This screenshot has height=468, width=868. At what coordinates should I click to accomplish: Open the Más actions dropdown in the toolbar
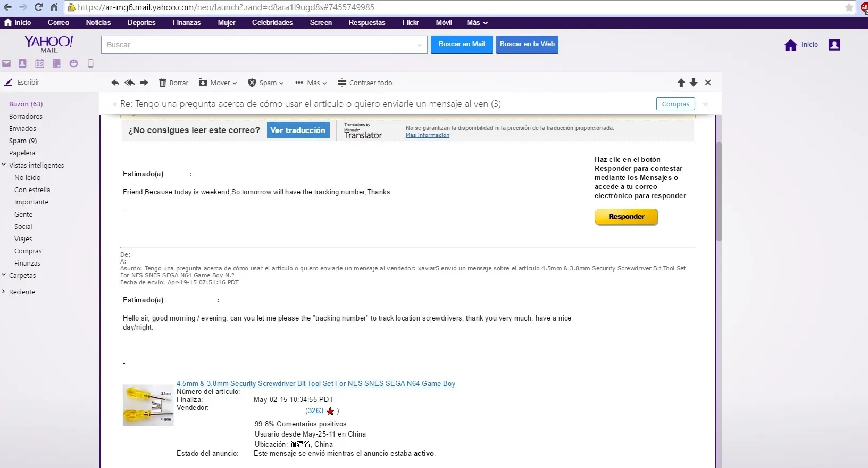pyautogui.click(x=311, y=83)
